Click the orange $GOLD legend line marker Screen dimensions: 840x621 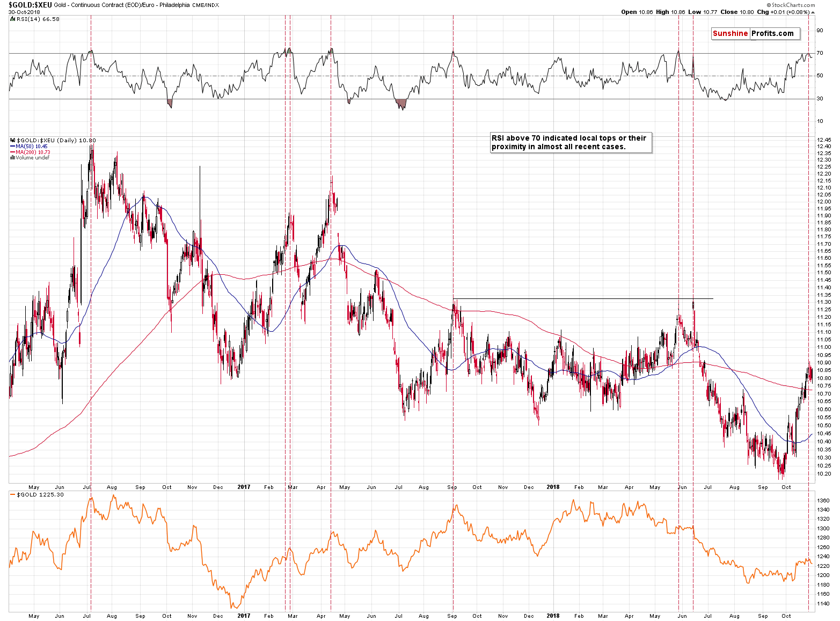pos(12,495)
